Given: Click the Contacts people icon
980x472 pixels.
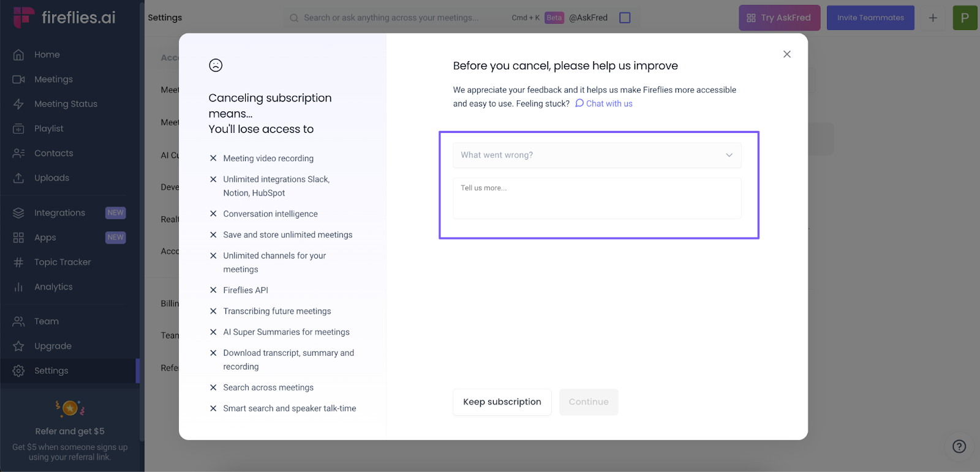Looking at the screenshot, I should 18,153.
